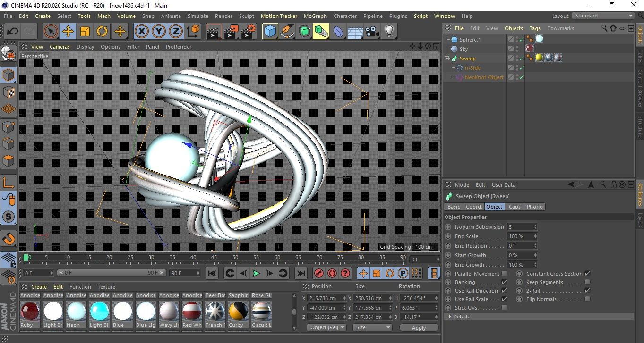Enable the Flip Normals checkbox
Image resolution: width=644 pixels, height=343 pixels.
click(x=587, y=299)
